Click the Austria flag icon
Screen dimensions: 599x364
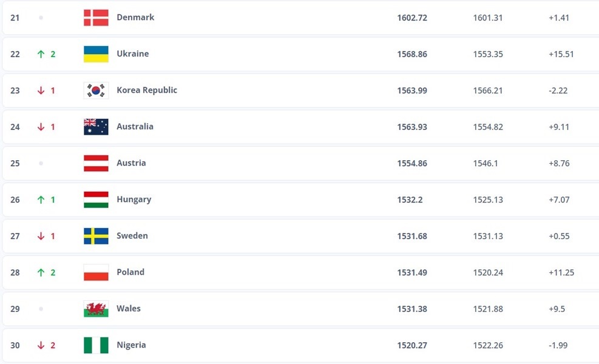(x=96, y=163)
